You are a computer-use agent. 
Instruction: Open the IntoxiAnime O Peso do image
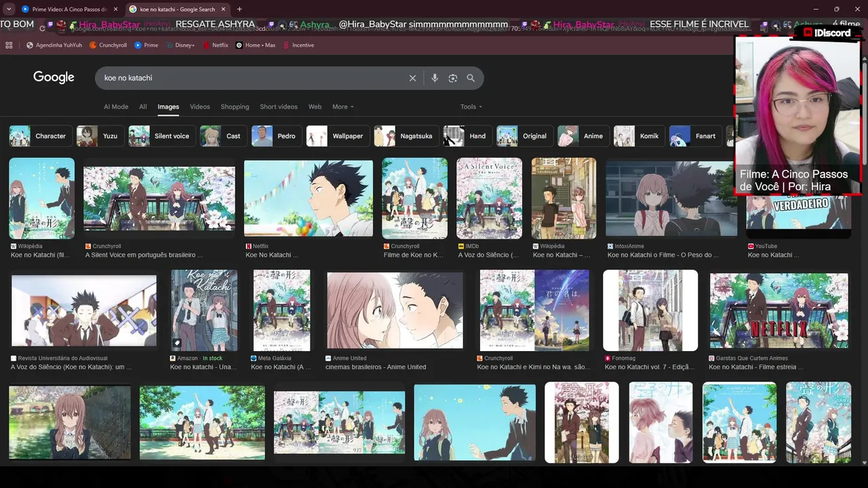point(671,198)
